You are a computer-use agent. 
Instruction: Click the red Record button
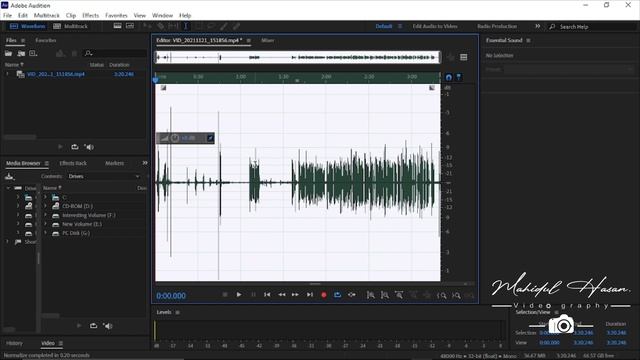[x=324, y=295]
